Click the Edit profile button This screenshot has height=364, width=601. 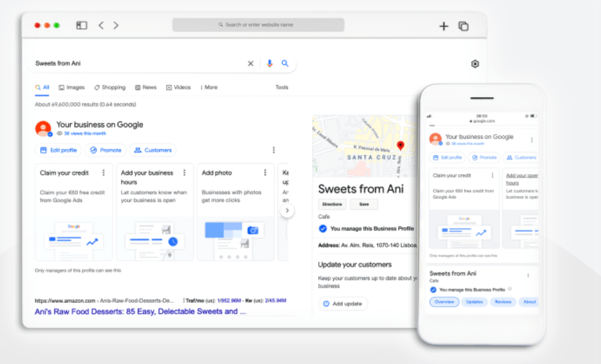pos(59,150)
